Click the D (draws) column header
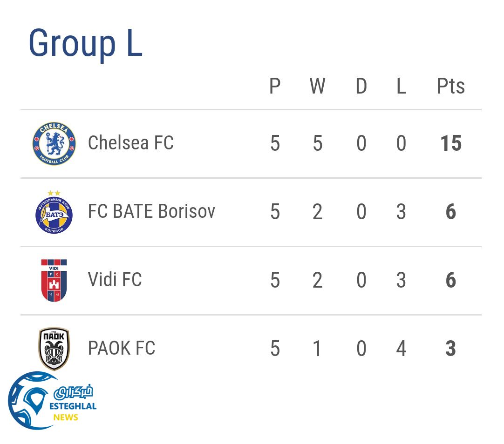The image size is (504, 444). point(361,87)
